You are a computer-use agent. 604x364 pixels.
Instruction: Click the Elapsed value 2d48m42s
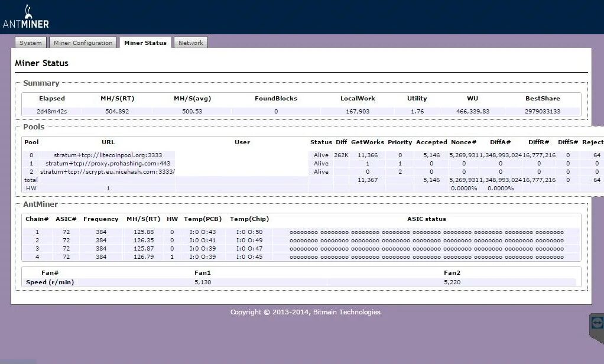[51, 111]
